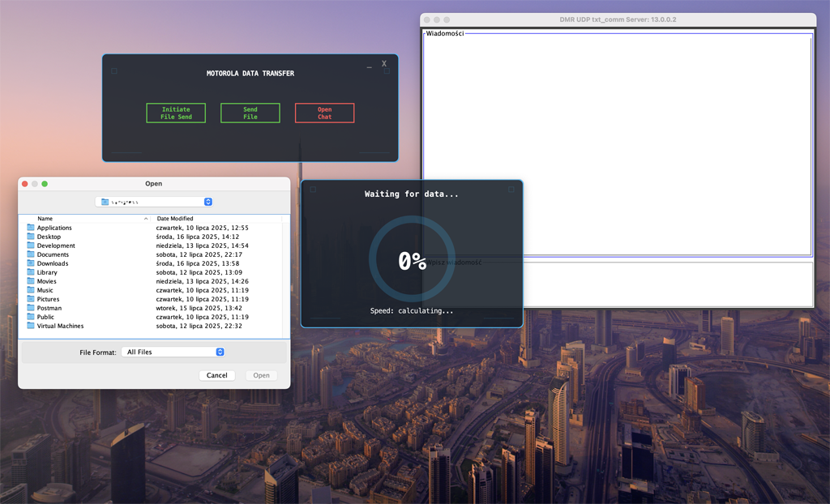
Task: Click the Open dialog title bar
Action: 154,184
